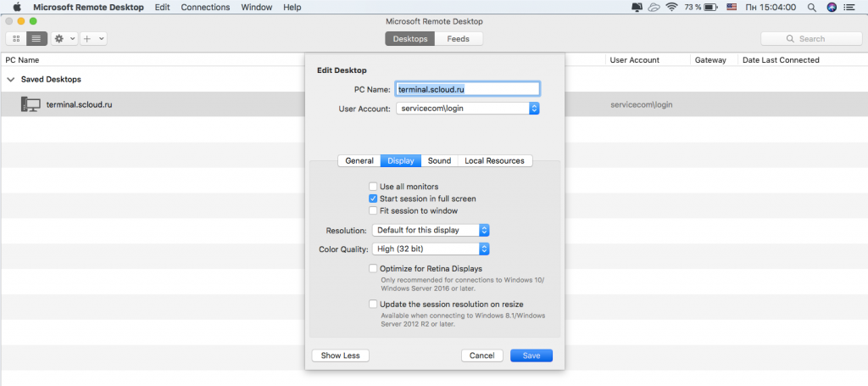Open the Apple menu

pos(16,7)
